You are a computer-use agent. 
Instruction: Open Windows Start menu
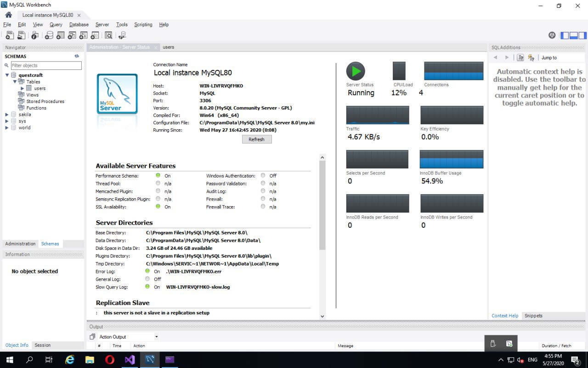[10, 359]
